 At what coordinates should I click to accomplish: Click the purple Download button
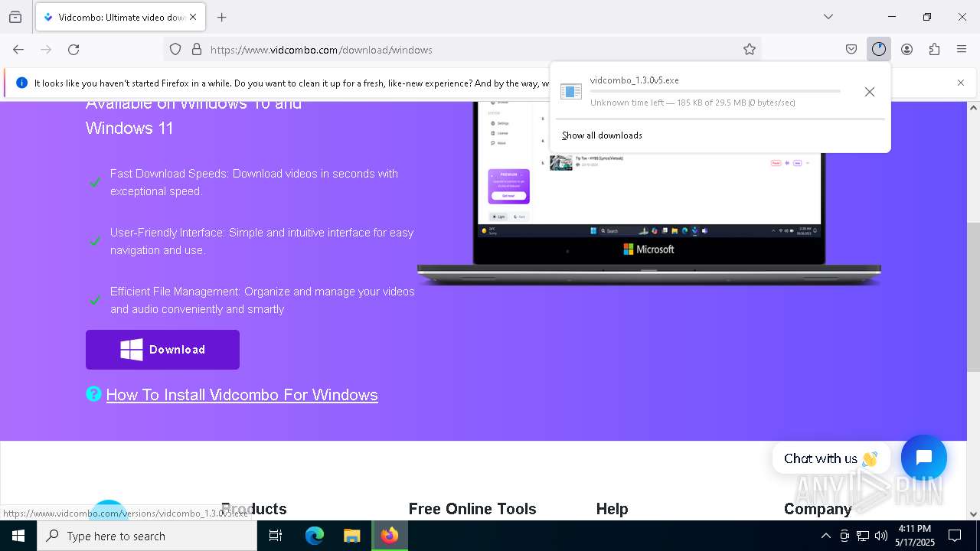162,350
